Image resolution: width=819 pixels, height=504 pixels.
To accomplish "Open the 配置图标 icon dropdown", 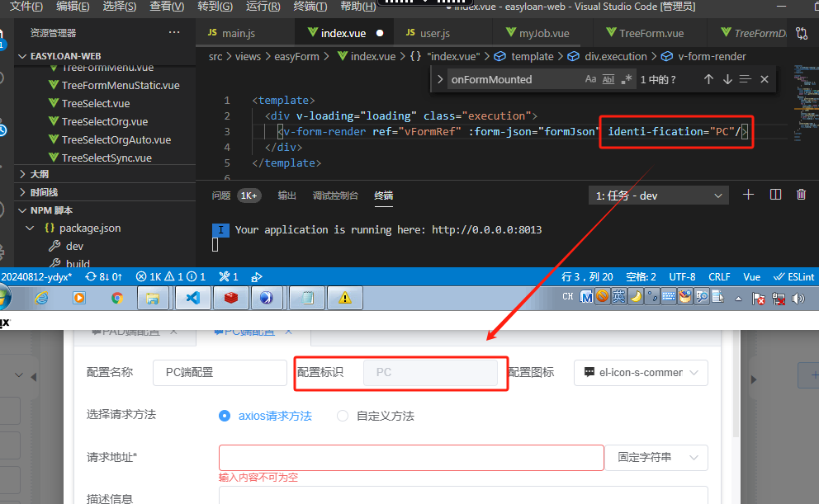I will point(641,373).
